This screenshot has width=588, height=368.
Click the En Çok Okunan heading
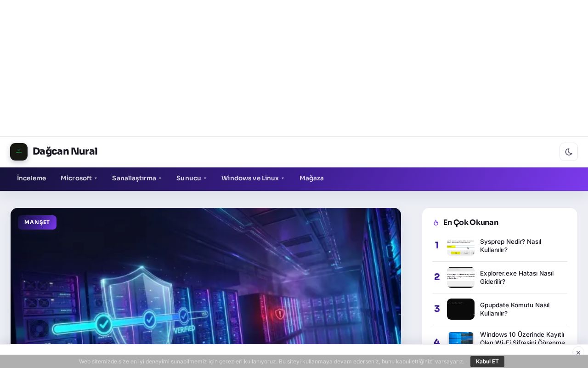tap(471, 223)
